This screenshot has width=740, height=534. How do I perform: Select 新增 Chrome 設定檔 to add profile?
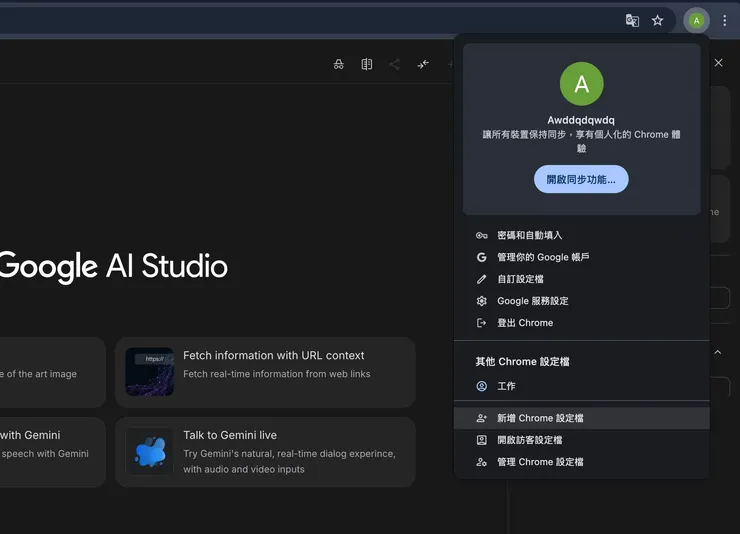539,418
